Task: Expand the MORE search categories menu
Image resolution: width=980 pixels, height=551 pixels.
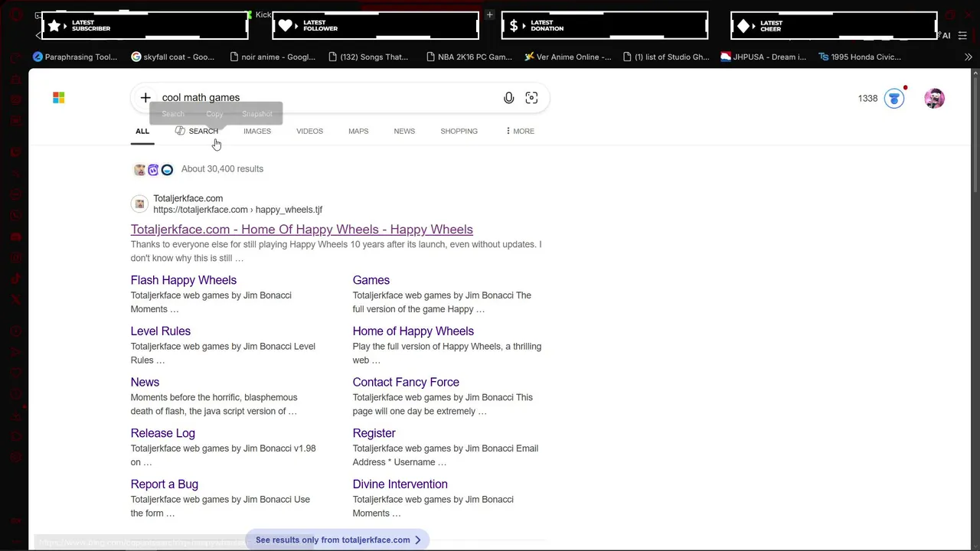Action: pyautogui.click(x=520, y=131)
